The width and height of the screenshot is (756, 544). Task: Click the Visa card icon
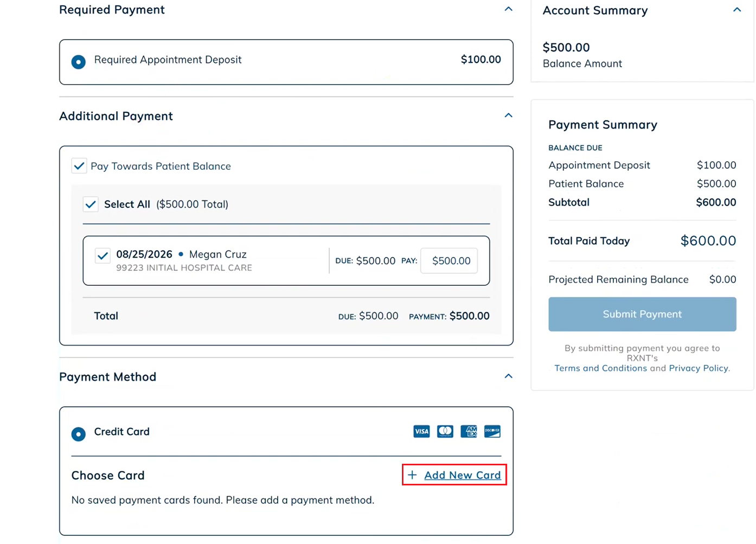coord(421,431)
